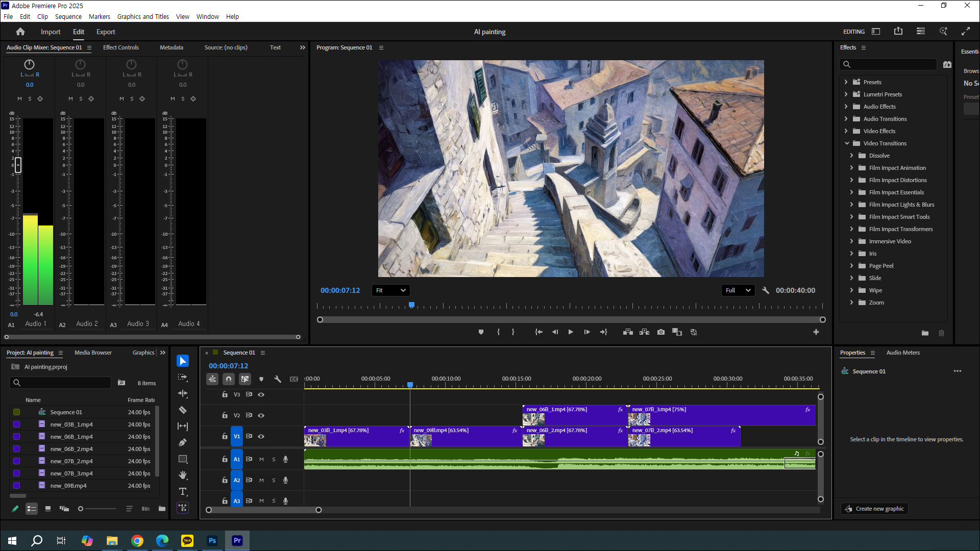Click the Add Marker button in Program monitor
This screenshot has width=980, height=551.
[x=481, y=332]
